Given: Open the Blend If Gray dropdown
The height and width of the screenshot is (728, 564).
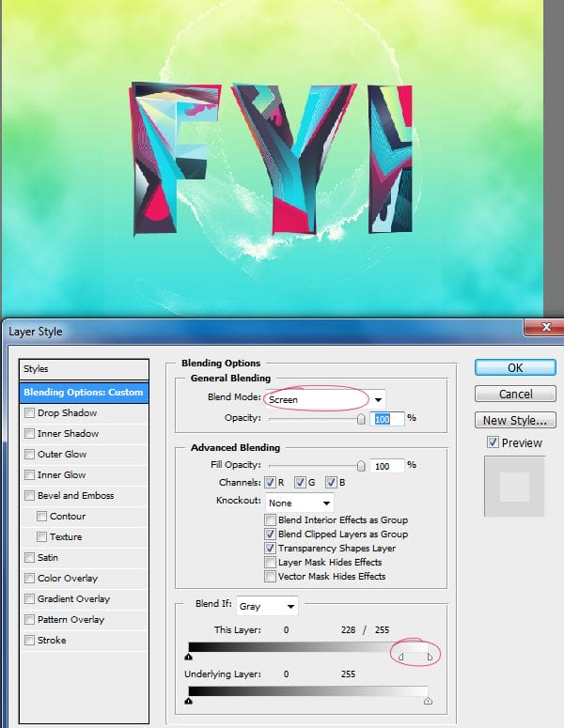Looking at the screenshot, I should [x=267, y=607].
